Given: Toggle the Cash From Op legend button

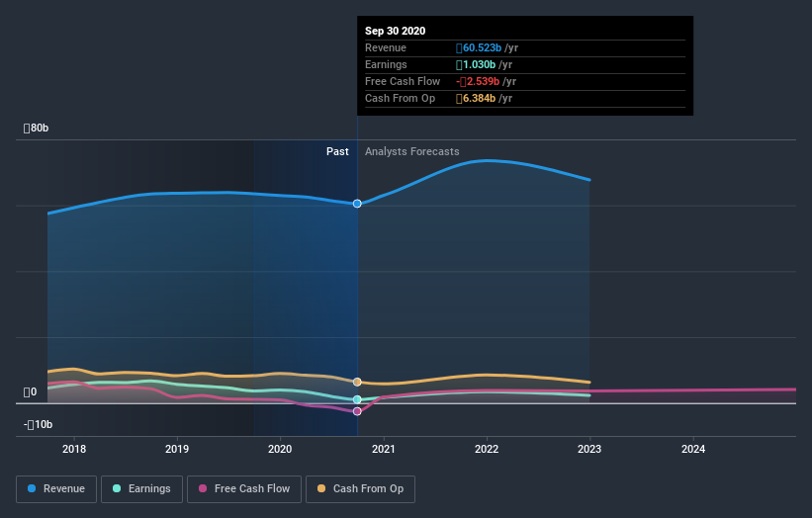Looking at the screenshot, I should 360,489.
